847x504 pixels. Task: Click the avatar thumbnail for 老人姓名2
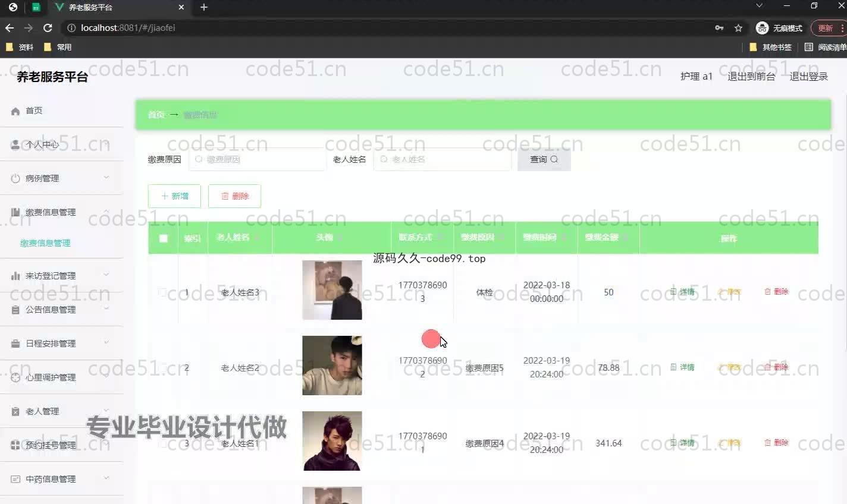pos(332,366)
